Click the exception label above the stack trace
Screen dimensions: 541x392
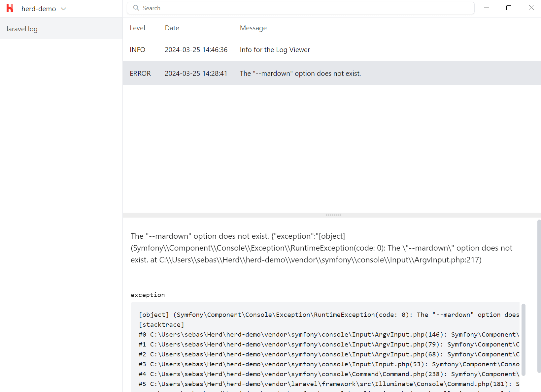pyautogui.click(x=148, y=295)
